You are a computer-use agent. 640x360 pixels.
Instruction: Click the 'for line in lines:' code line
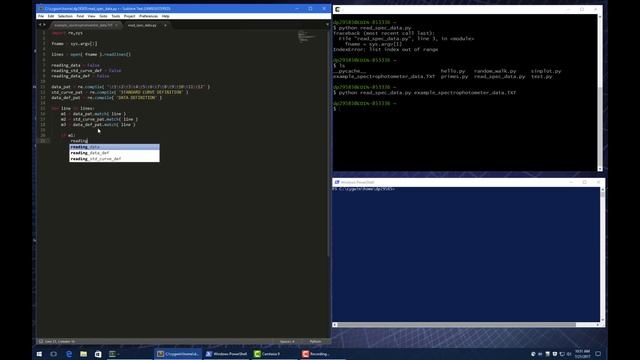(73, 109)
